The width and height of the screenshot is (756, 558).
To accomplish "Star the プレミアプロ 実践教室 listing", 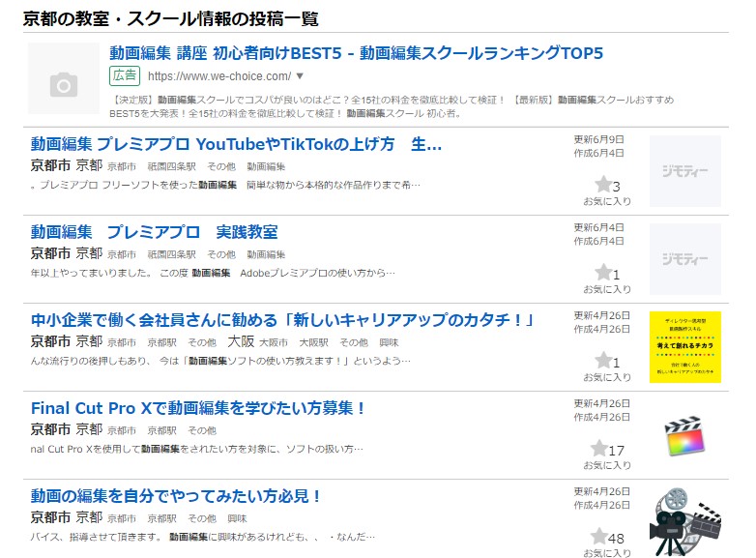I will 602,273.
